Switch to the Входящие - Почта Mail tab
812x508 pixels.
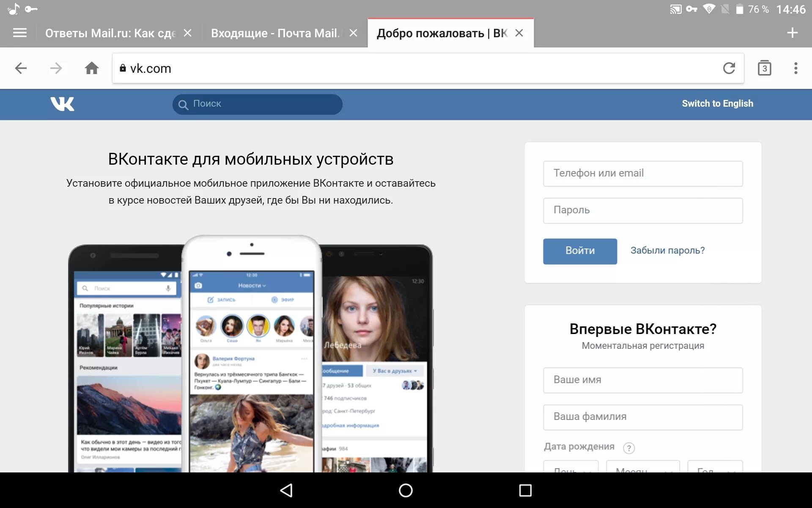(276, 33)
